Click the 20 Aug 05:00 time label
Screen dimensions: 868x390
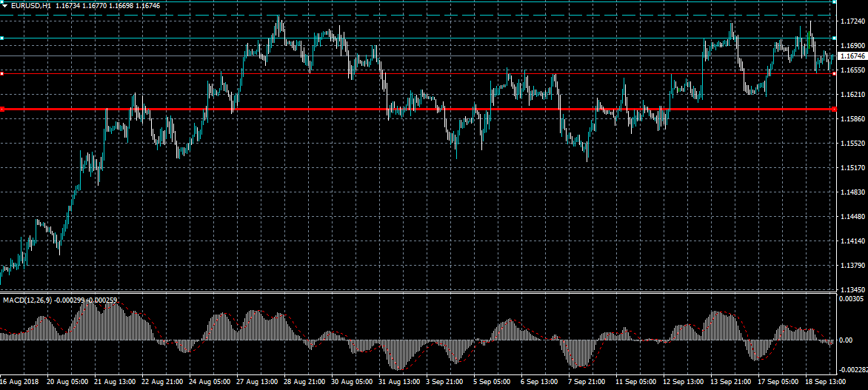pyautogui.click(x=67, y=383)
